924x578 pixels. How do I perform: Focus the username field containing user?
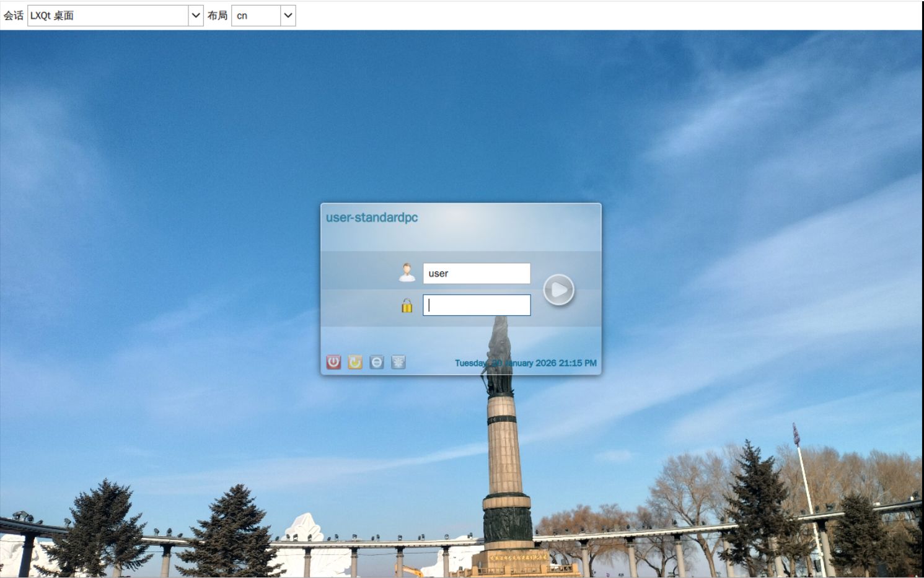(x=477, y=273)
